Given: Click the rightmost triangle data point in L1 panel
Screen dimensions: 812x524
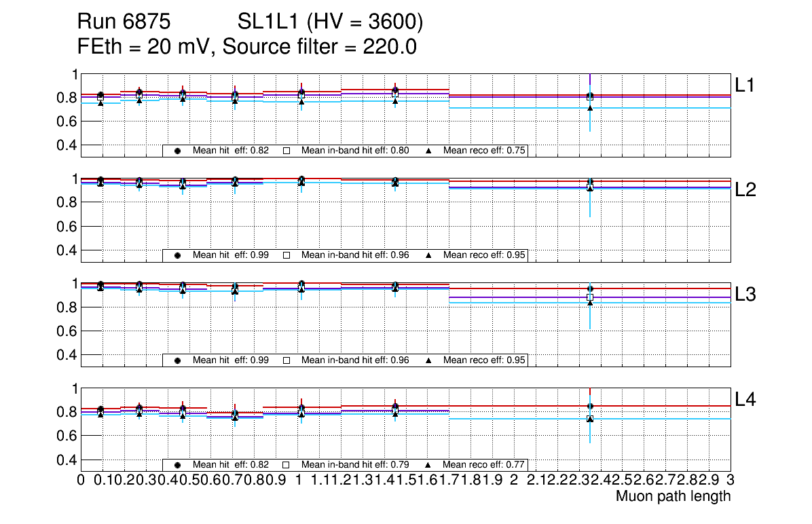Looking at the screenshot, I should click(590, 108).
